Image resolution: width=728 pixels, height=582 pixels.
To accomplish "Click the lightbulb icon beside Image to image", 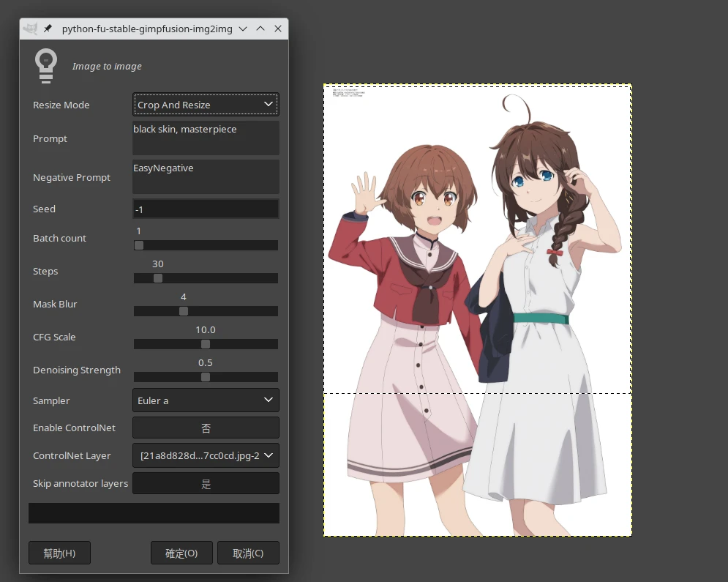I will (46, 66).
